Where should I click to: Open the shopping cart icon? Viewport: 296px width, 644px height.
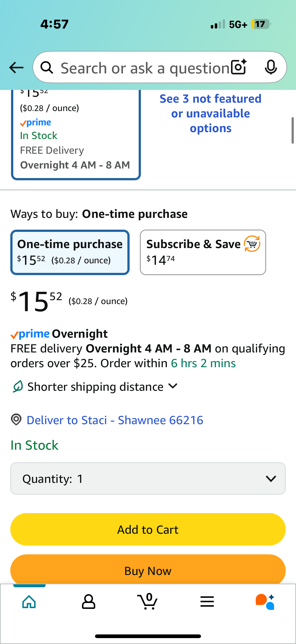tap(148, 601)
